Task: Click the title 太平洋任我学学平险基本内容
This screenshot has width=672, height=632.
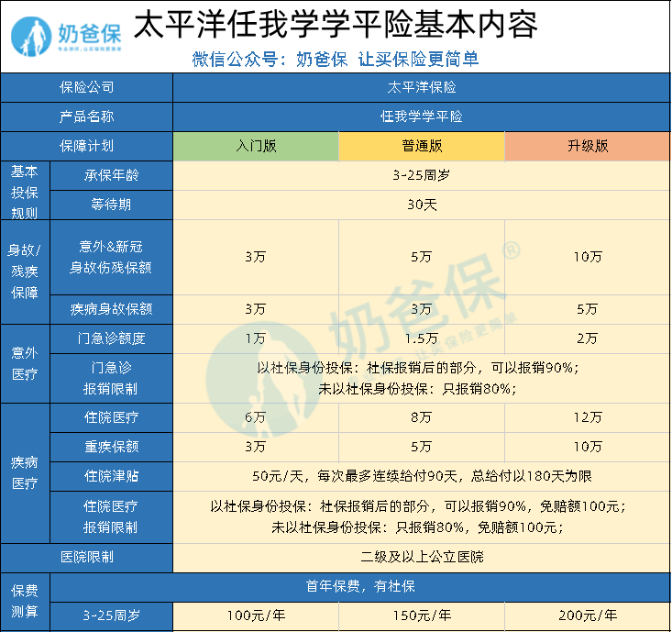Action: (x=336, y=25)
